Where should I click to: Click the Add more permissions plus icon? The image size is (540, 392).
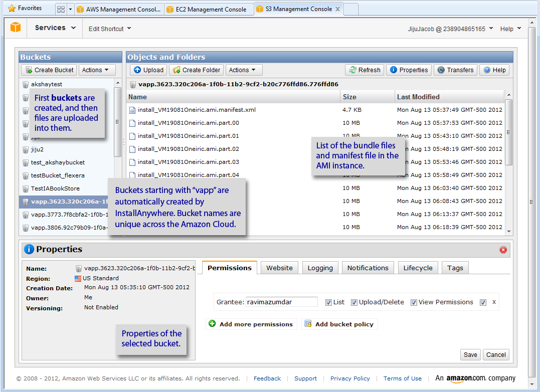[212, 324]
